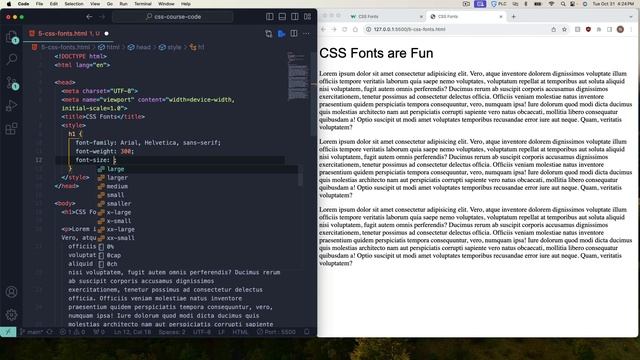Choose 'xx-large' from the autocomplete list

coord(197,229)
